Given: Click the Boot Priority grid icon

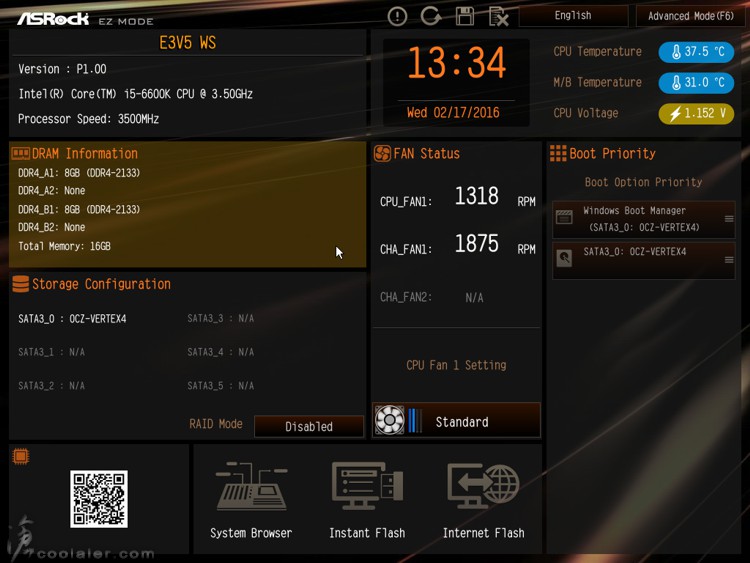Looking at the screenshot, I should pyautogui.click(x=558, y=153).
